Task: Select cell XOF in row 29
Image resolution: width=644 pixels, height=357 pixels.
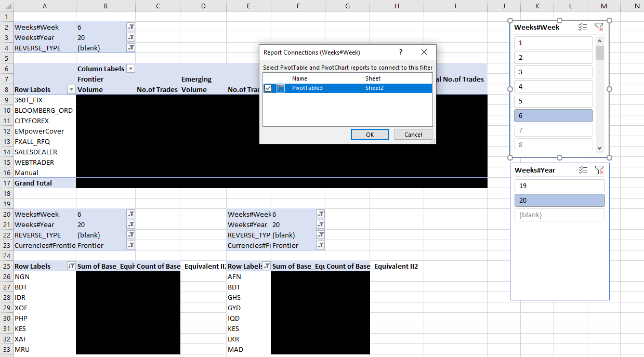Action: click(x=44, y=308)
